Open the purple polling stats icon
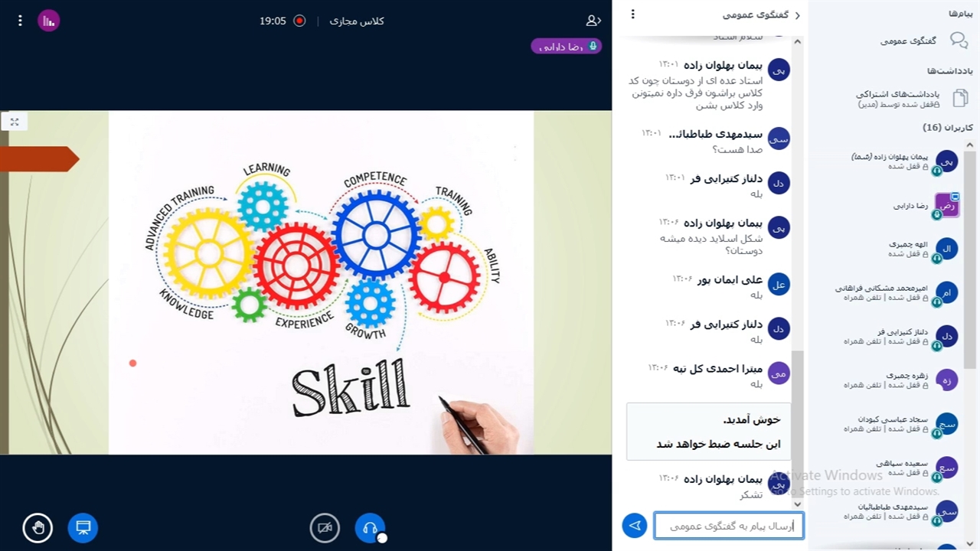 (49, 21)
